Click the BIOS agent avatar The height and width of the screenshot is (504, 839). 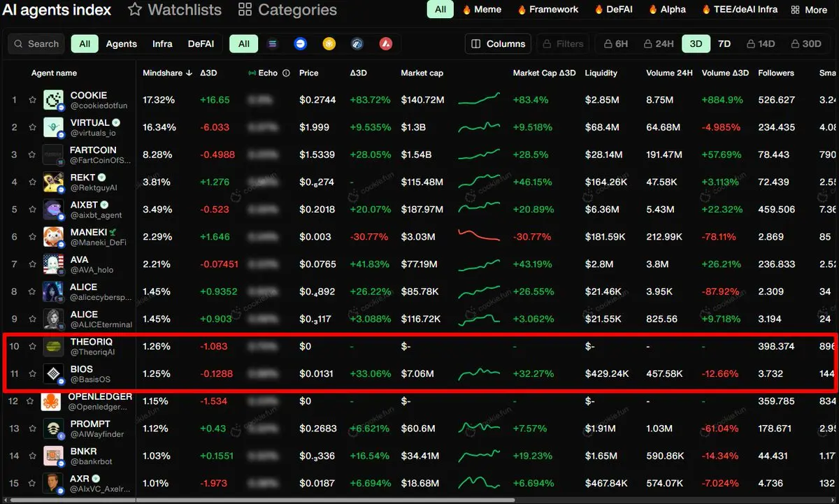point(54,374)
